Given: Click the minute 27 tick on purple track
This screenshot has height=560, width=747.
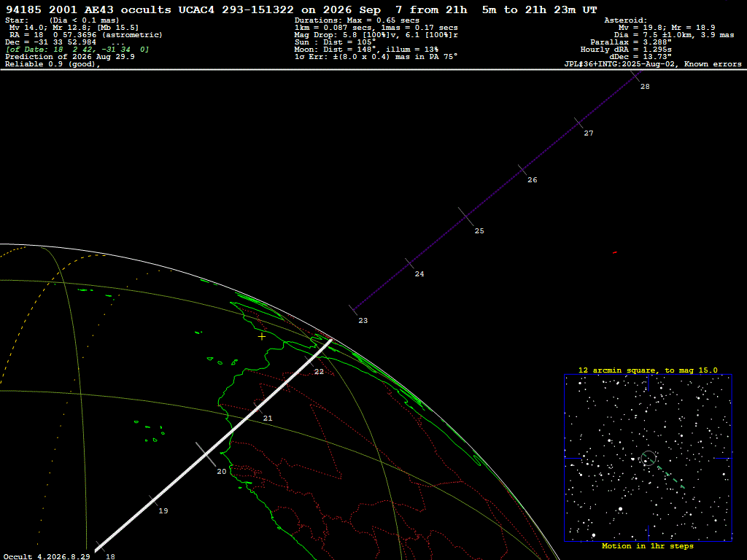Looking at the screenshot, I should tap(578, 122).
